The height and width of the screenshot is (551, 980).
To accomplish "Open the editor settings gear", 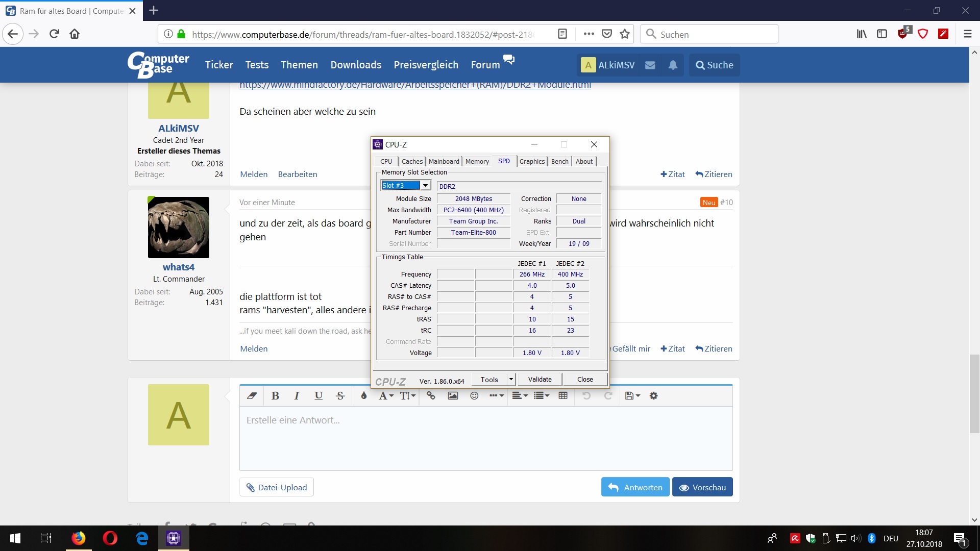I will point(653,396).
